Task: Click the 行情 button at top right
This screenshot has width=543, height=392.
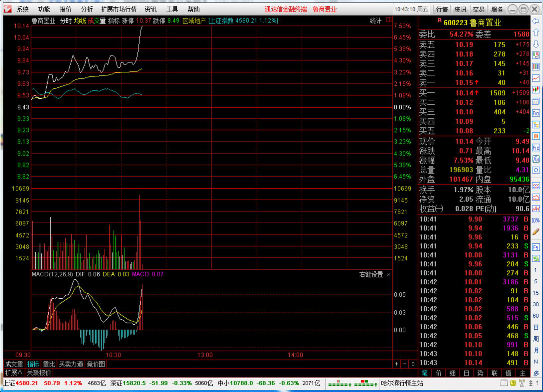Action: click(x=442, y=9)
